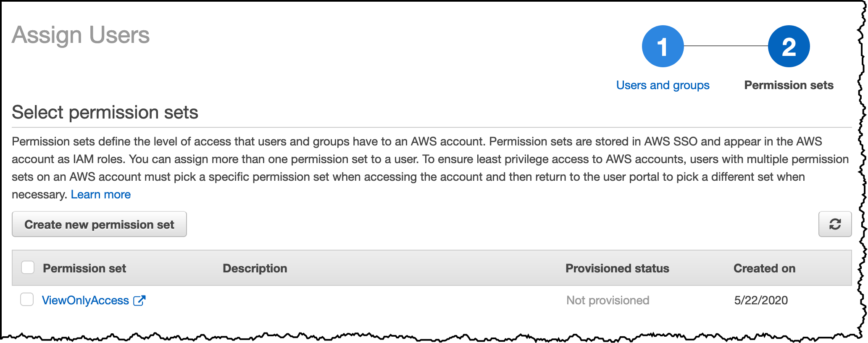The height and width of the screenshot is (343, 868).
Task: Return to Users and groups step
Action: click(x=663, y=85)
